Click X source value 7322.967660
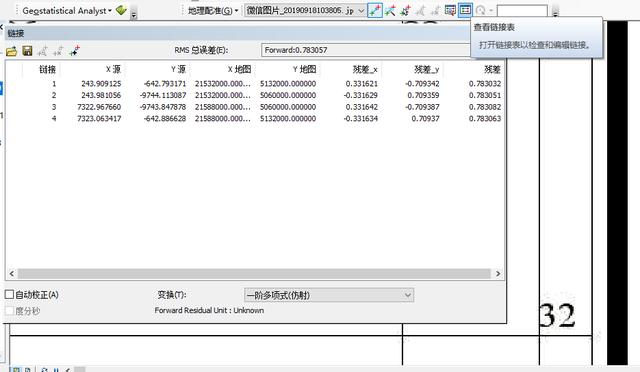 coord(99,107)
